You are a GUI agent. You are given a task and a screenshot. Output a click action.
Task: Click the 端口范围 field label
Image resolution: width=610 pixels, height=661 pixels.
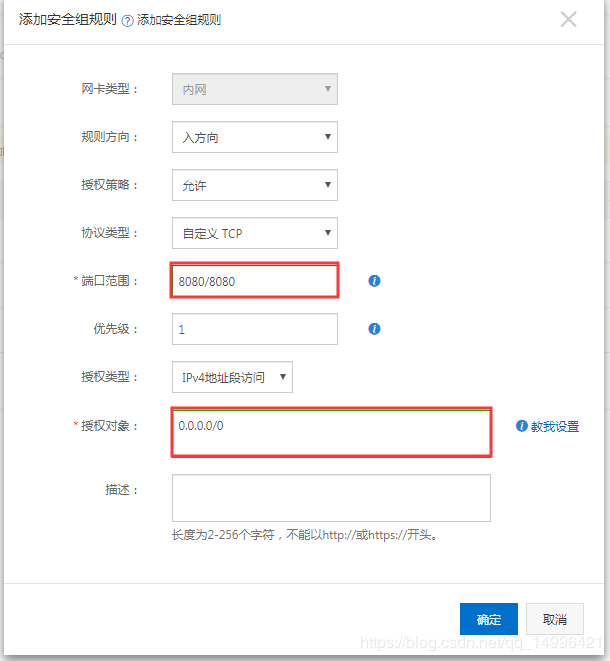pos(112,281)
